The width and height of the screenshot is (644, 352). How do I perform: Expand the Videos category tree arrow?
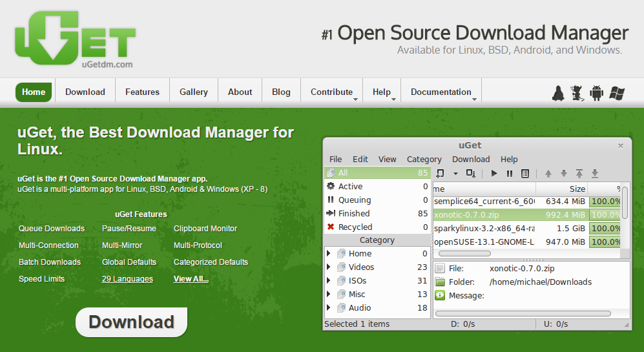329,267
